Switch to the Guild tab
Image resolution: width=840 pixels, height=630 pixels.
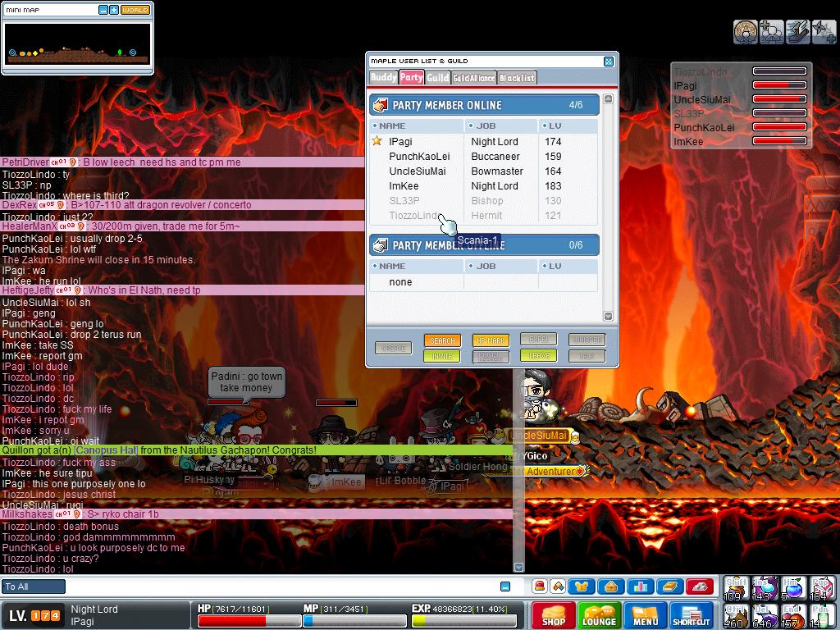(437, 77)
